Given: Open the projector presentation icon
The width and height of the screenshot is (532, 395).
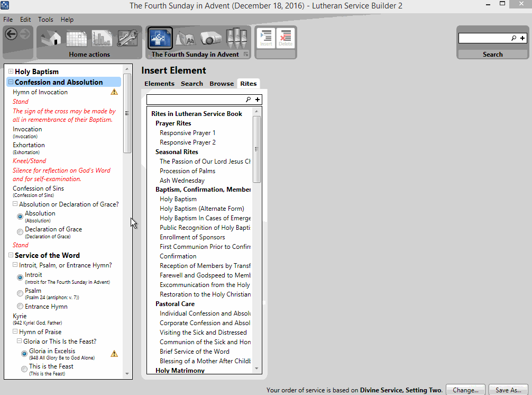Looking at the screenshot, I should [x=210, y=39].
